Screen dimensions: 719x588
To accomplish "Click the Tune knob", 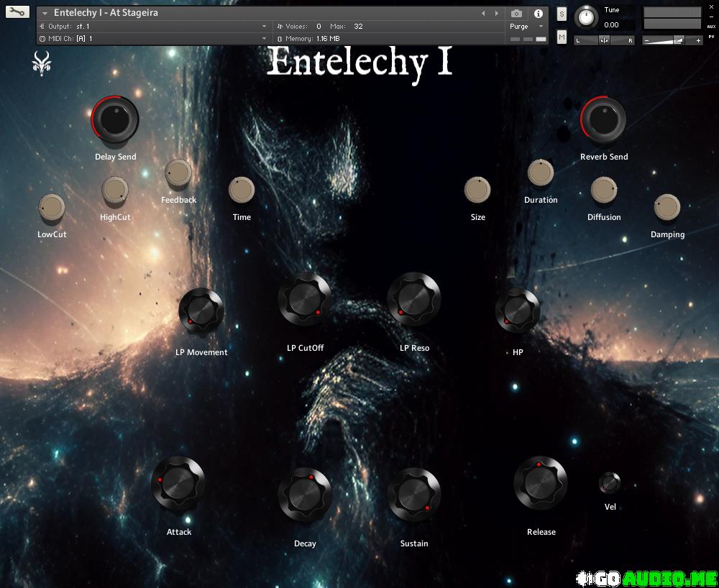I will [585, 17].
